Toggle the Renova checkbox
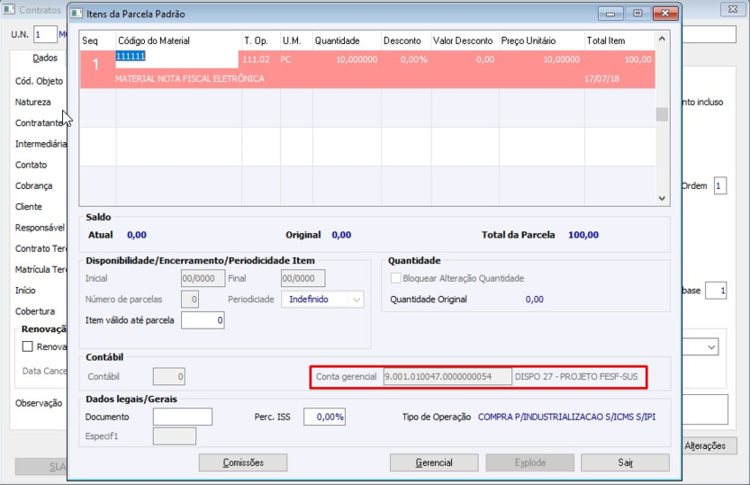 point(28,346)
